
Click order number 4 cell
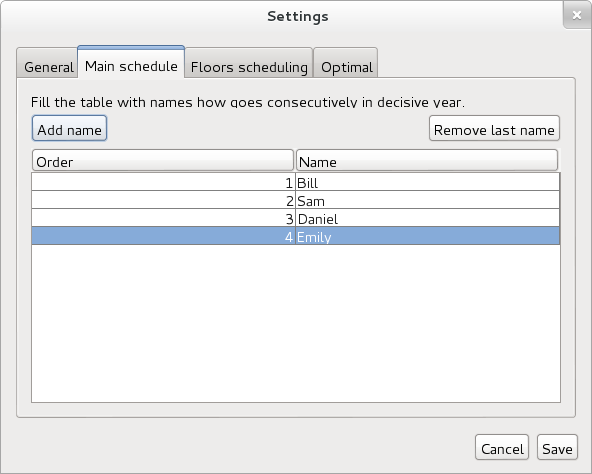[163, 236]
